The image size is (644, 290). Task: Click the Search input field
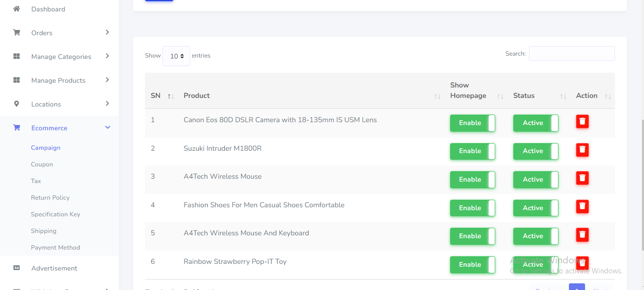click(x=571, y=54)
